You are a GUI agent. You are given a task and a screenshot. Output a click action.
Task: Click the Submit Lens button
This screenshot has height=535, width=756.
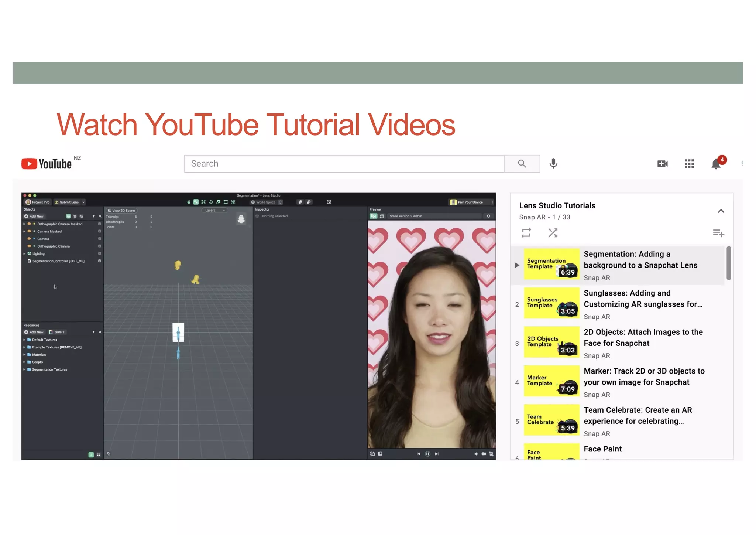tap(66, 202)
